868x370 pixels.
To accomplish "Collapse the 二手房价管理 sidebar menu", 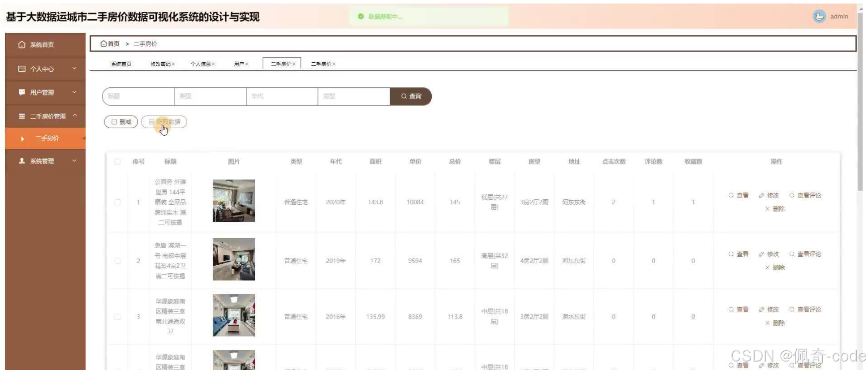I will click(x=45, y=116).
